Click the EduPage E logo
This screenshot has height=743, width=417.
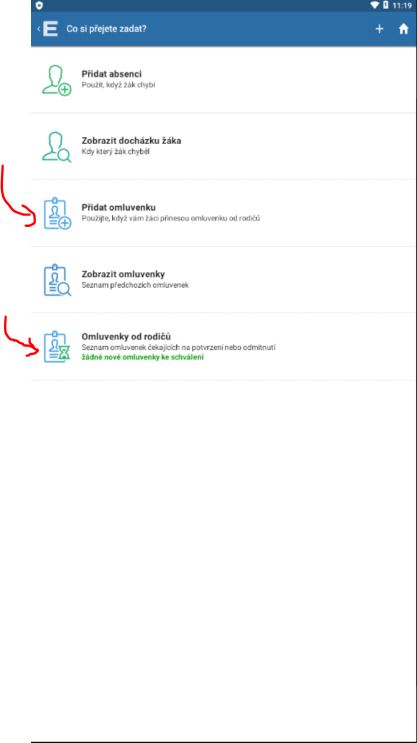pos(50,29)
